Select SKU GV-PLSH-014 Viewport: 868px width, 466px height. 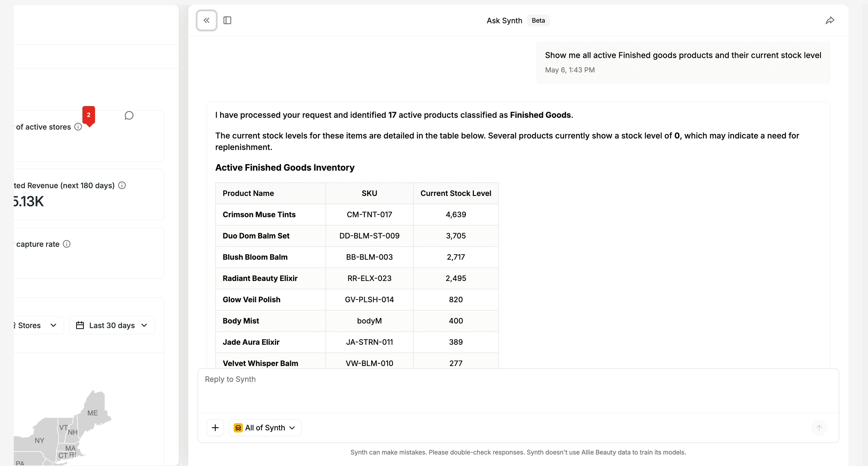[x=369, y=300]
